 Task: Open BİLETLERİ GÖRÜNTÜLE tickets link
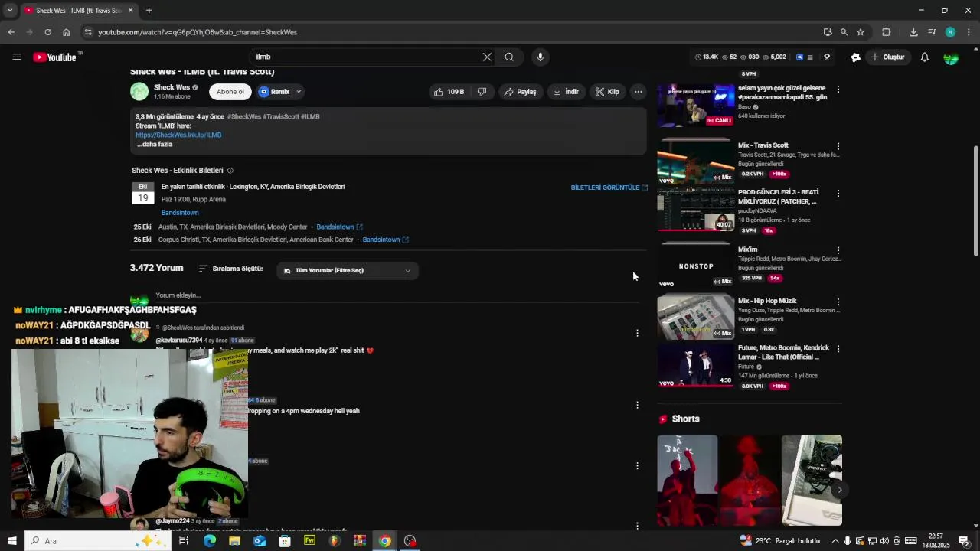click(x=609, y=187)
